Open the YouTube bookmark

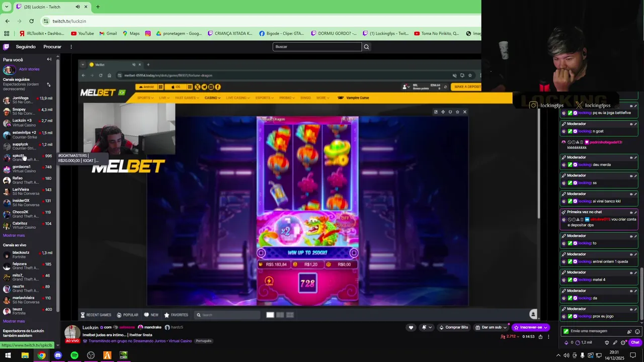coord(83,34)
